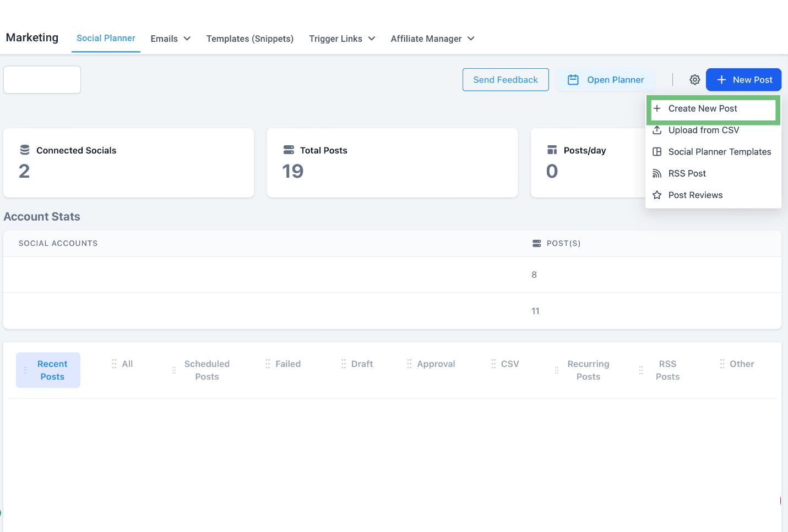Screen dimensions: 788x532
Task: Click the Connected Socials value 2
Action: coord(24,171)
